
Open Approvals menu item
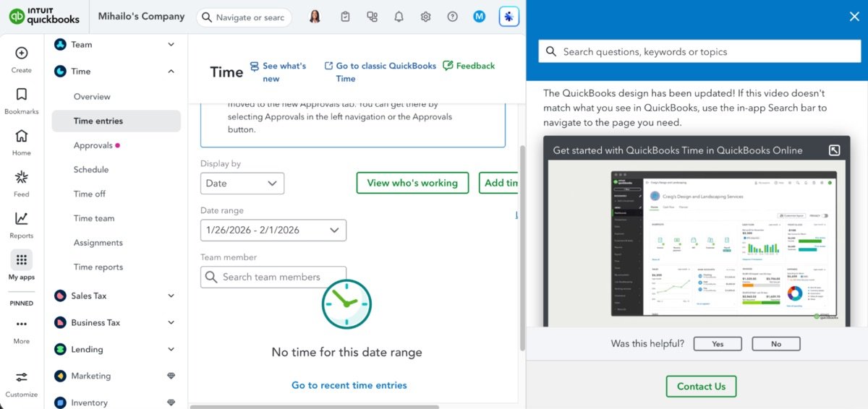(93, 145)
